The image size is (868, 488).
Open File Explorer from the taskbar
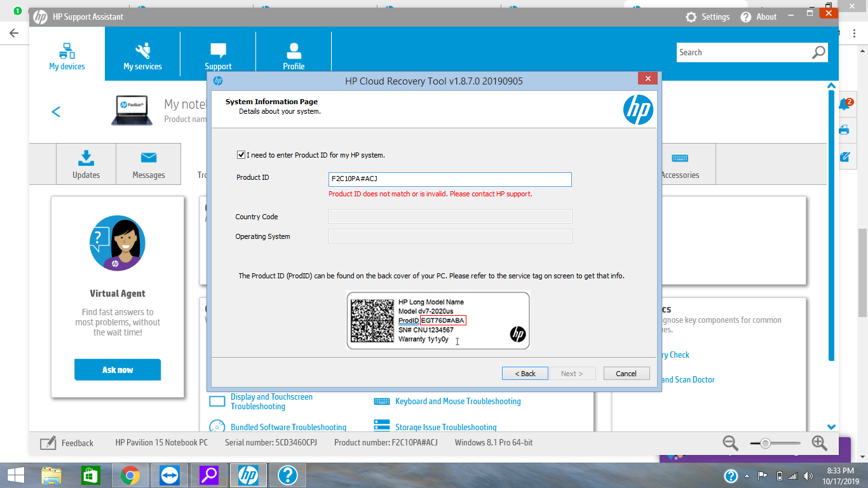pos(51,475)
